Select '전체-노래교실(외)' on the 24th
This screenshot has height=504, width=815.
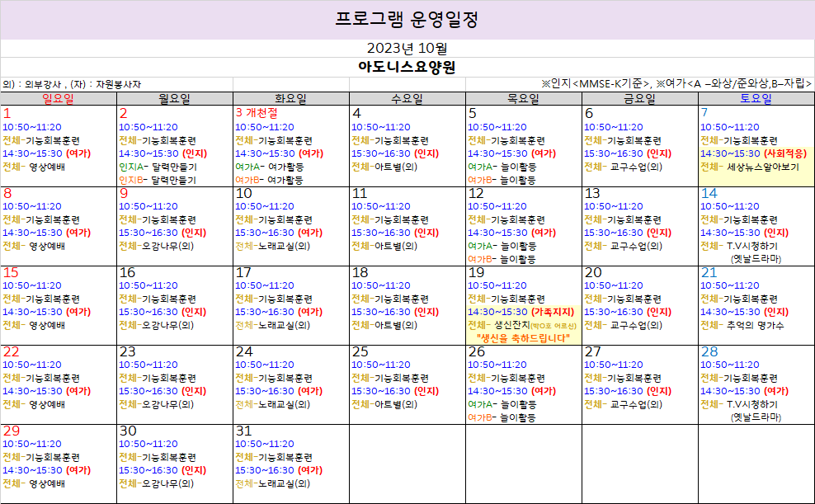click(273, 405)
